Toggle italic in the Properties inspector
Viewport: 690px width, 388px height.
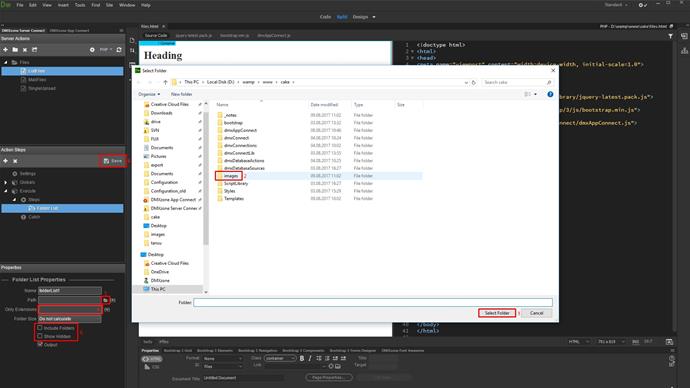[x=310, y=359]
